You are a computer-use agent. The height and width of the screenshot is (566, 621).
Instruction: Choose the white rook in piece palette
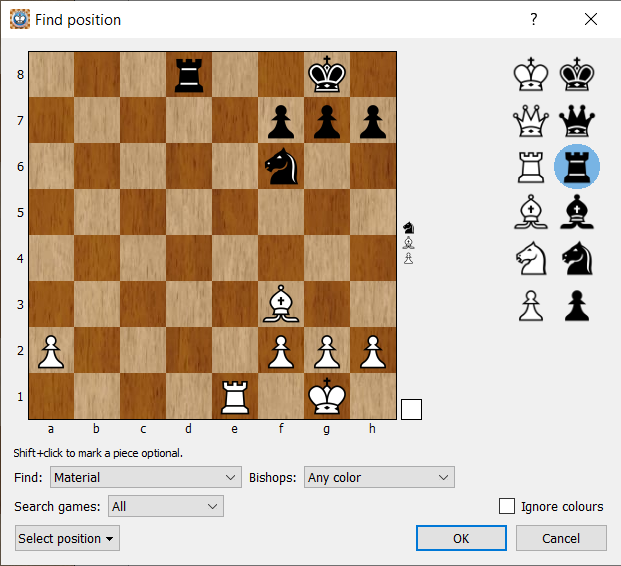[x=531, y=166]
